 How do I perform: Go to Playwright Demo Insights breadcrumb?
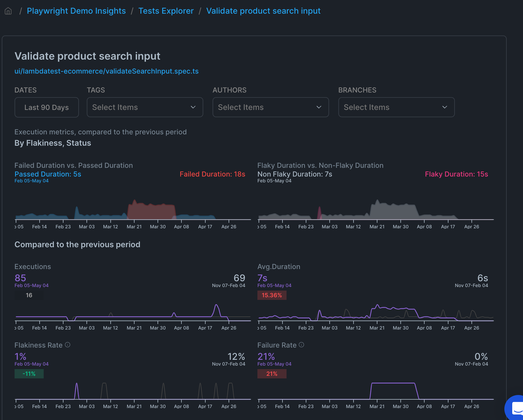pyautogui.click(x=76, y=11)
